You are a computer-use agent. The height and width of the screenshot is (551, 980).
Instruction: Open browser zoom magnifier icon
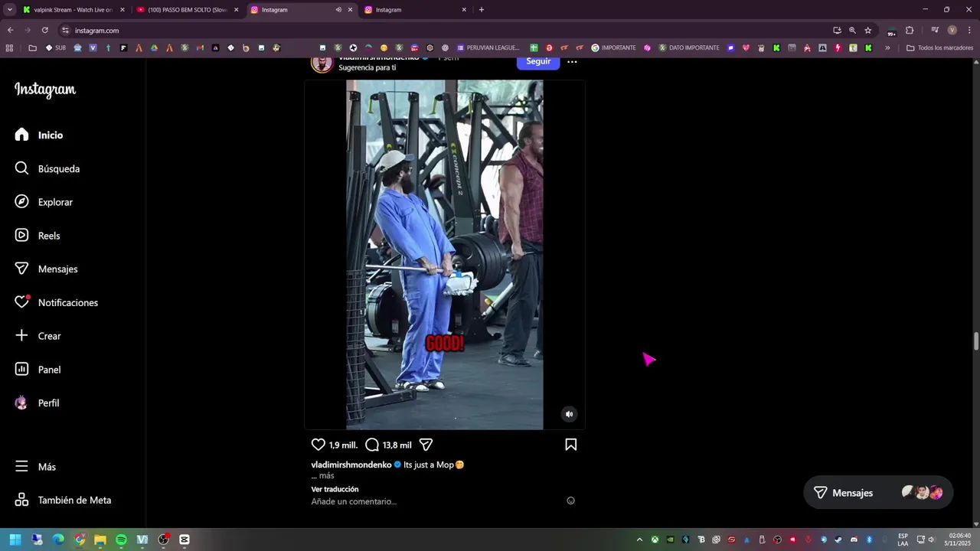coord(852,31)
